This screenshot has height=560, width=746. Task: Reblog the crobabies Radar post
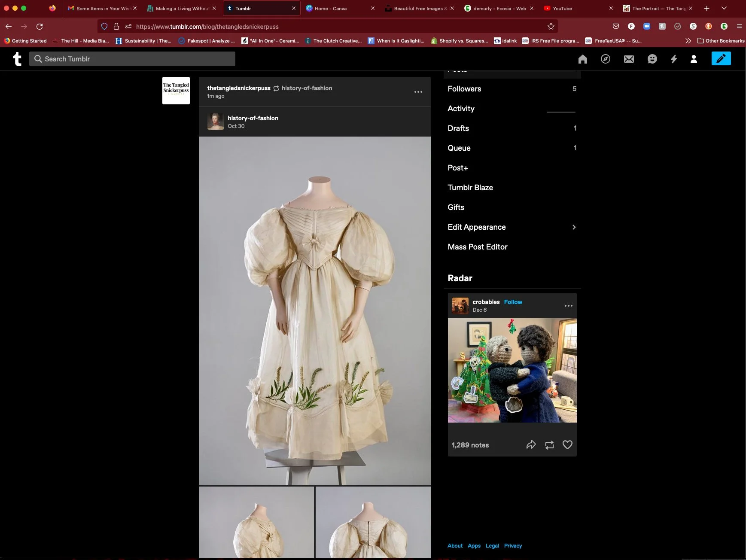[x=549, y=445]
